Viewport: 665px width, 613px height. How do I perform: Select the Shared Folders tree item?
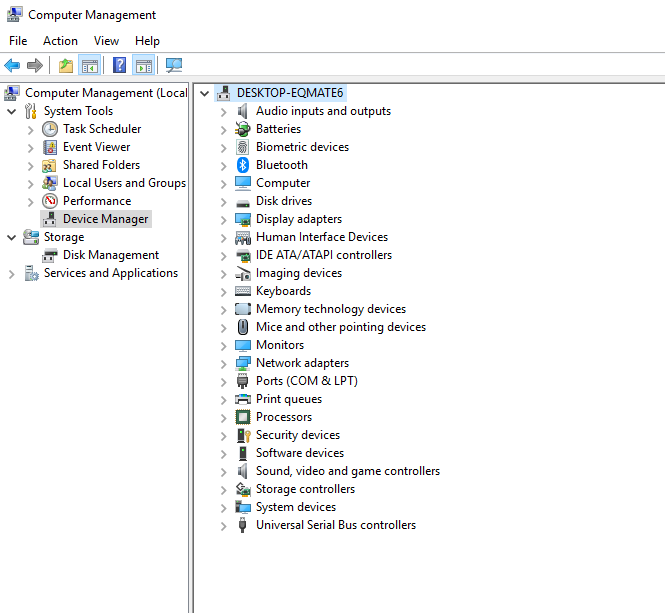101,165
